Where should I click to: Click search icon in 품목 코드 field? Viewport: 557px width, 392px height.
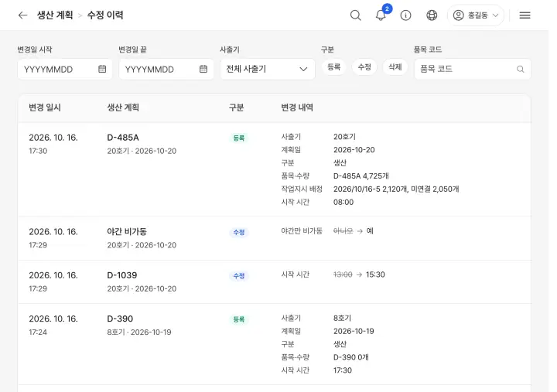(520, 70)
